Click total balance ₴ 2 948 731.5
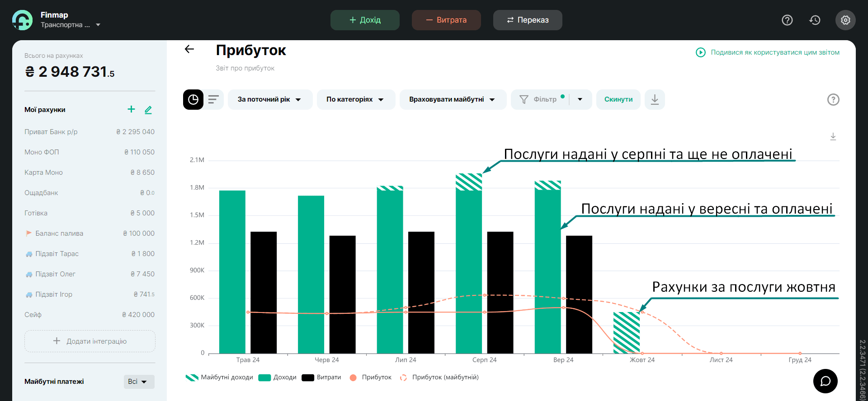Viewport: 868px width, 401px height. [70, 72]
